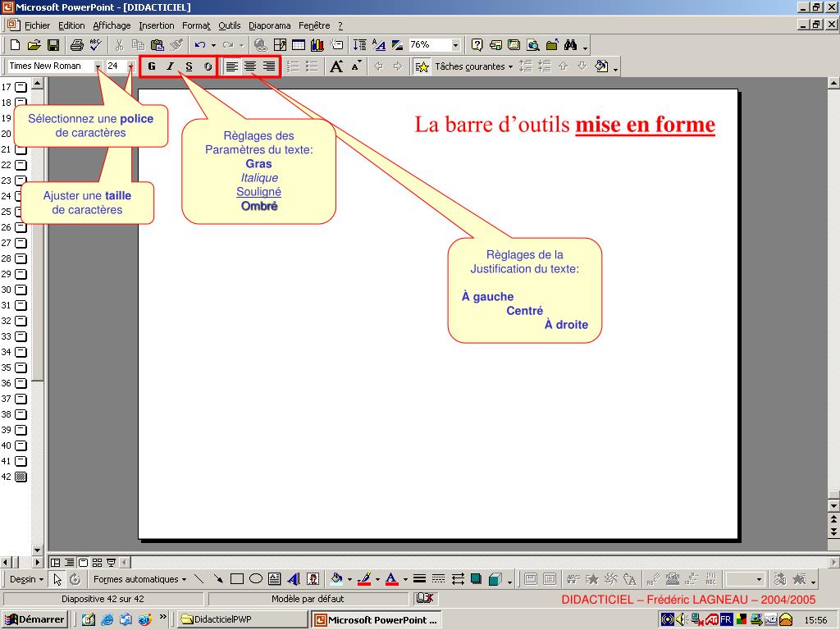
Task: Create a new presentation with New icon
Action: pos(15,45)
